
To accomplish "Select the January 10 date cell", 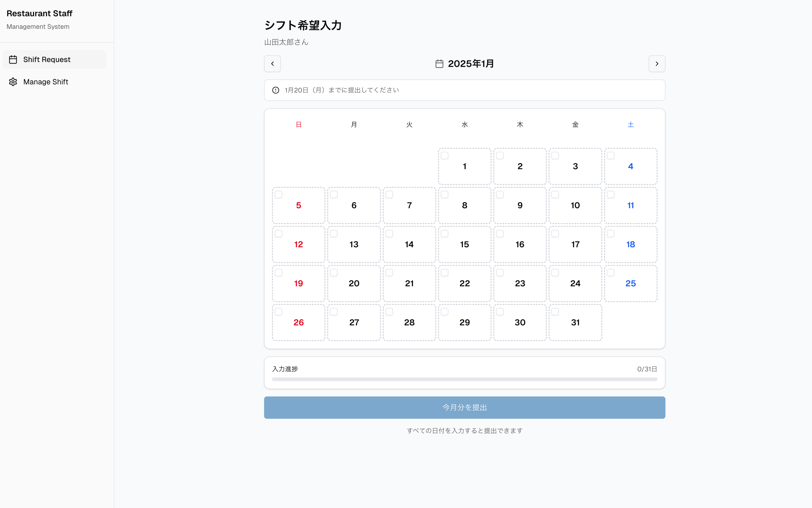I will pos(575,205).
